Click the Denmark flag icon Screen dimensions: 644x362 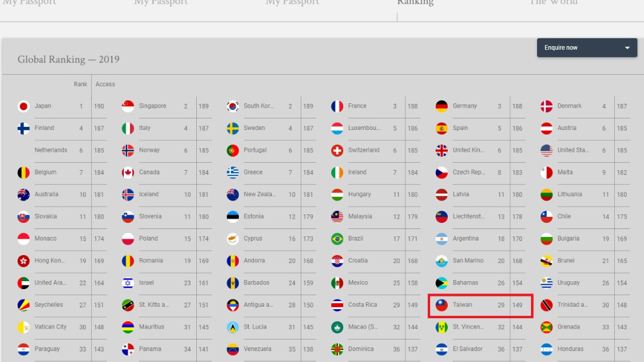coord(546,106)
